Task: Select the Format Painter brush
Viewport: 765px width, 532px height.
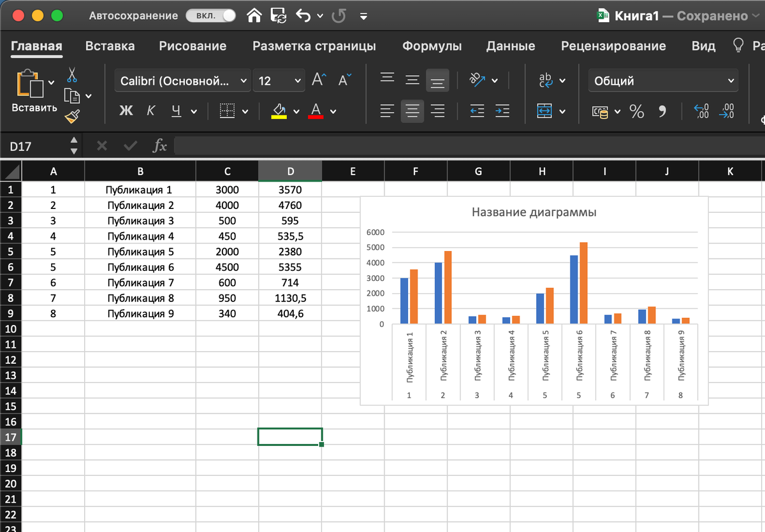Action: click(x=72, y=116)
